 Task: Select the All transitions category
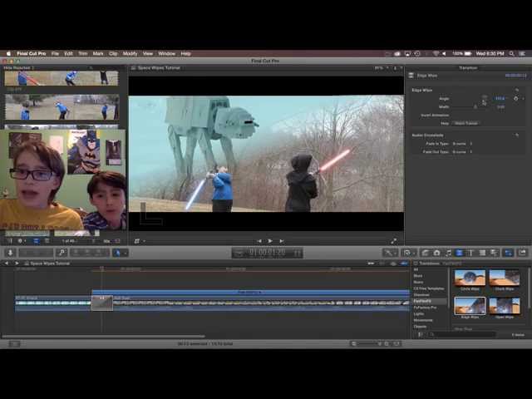point(416,269)
